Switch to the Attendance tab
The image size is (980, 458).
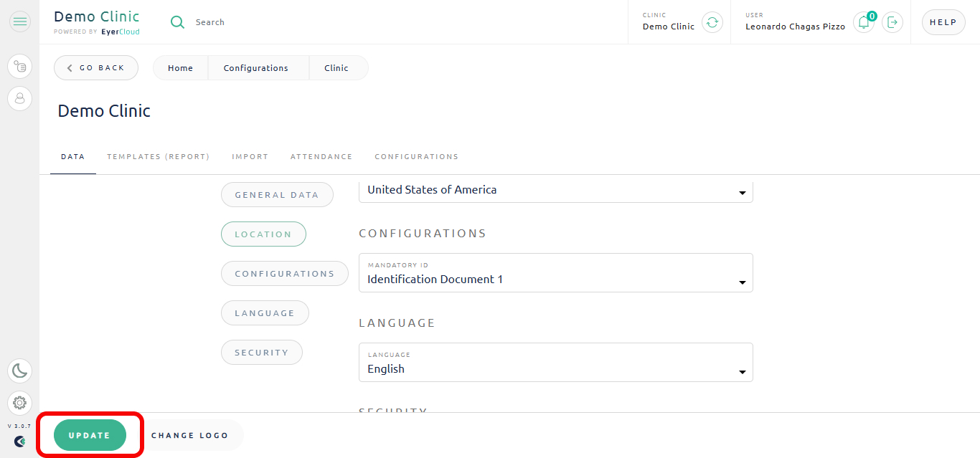(321, 157)
